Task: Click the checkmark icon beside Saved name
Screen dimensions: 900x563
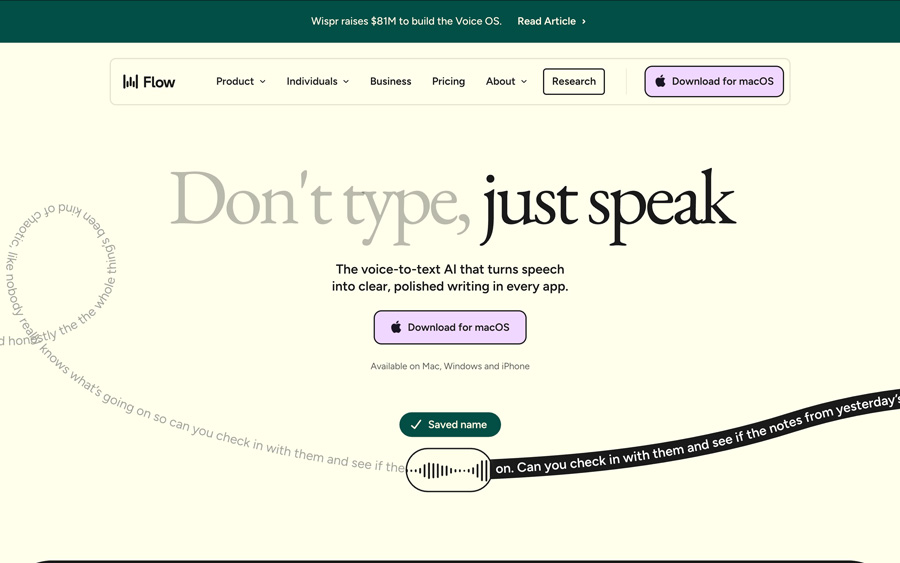Action: [x=416, y=425]
